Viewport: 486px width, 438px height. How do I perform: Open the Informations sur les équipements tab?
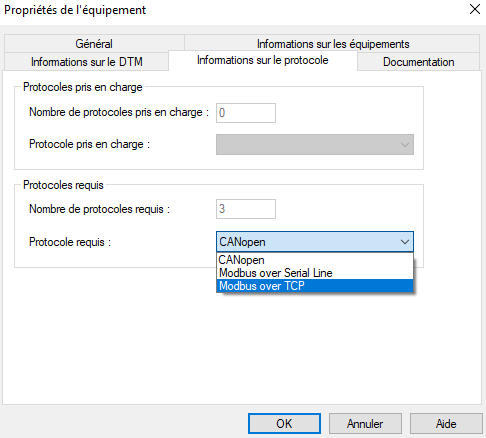tap(333, 44)
